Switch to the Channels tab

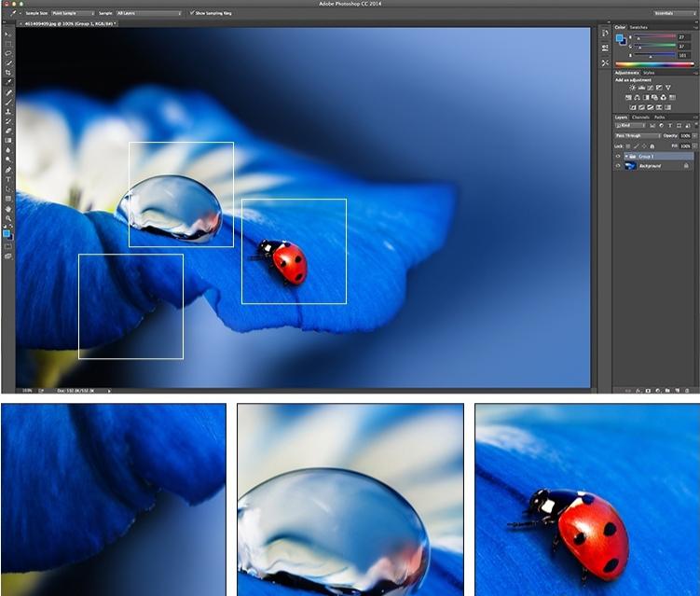pyautogui.click(x=641, y=117)
